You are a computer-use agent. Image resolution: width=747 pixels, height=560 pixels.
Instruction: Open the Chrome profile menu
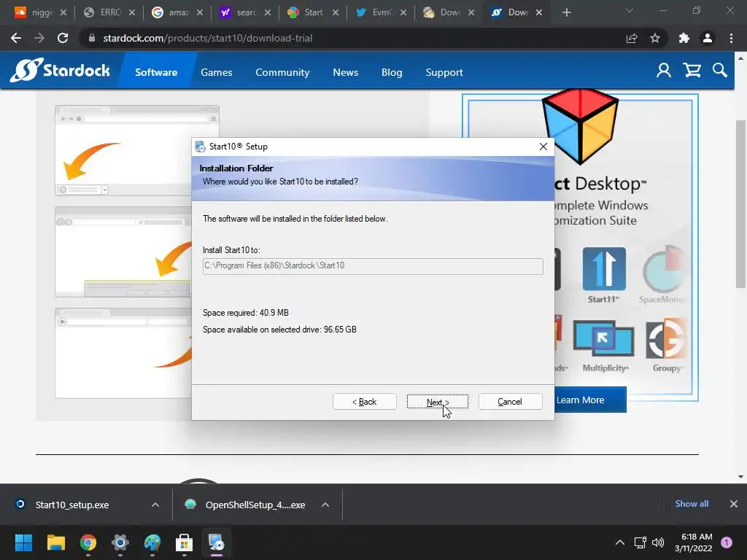[708, 38]
